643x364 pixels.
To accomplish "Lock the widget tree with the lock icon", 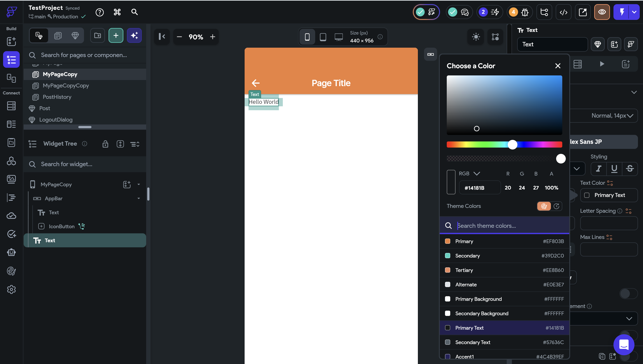I will pyautogui.click(x=105, y=144).
